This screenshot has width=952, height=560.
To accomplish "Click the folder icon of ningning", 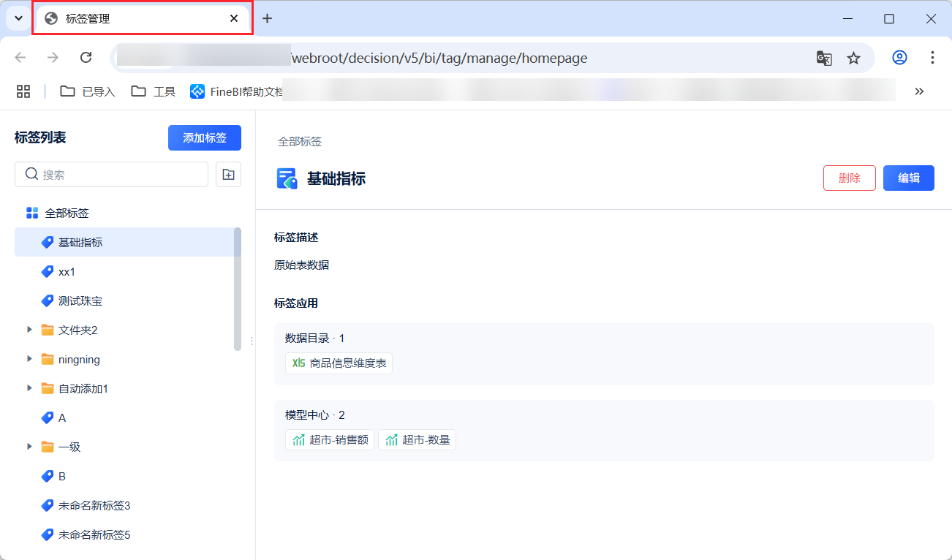I will (x=48, y=359).
